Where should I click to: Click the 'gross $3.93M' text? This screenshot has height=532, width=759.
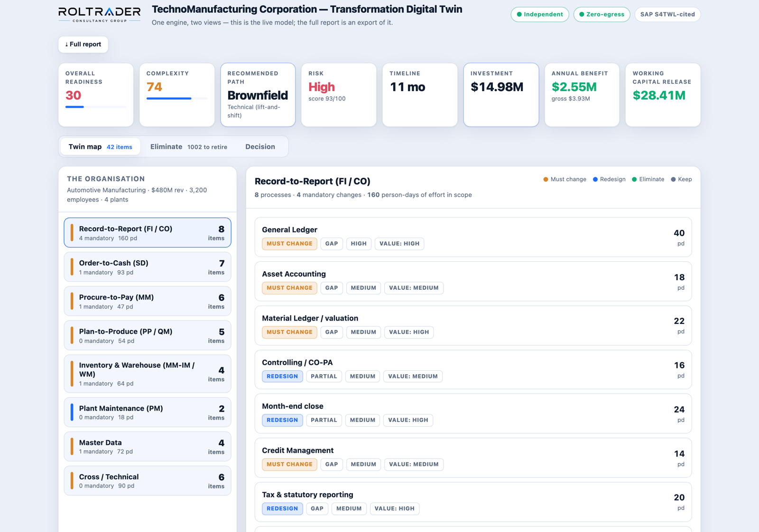click(571, 99)
